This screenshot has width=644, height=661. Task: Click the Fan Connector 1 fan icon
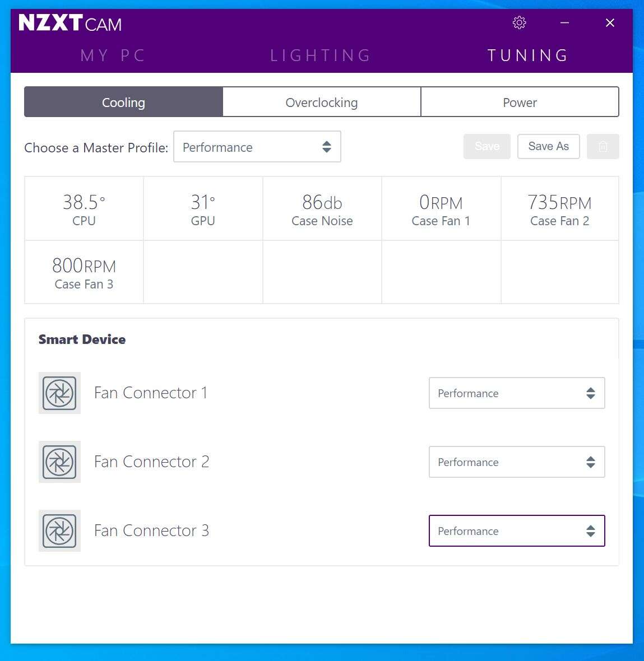click(59, 393)
